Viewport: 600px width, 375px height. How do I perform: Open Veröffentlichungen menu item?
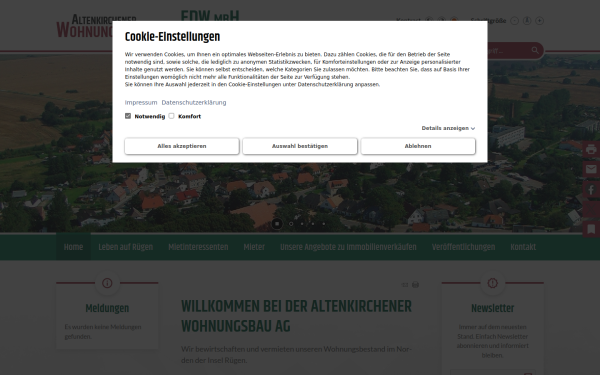463,247
